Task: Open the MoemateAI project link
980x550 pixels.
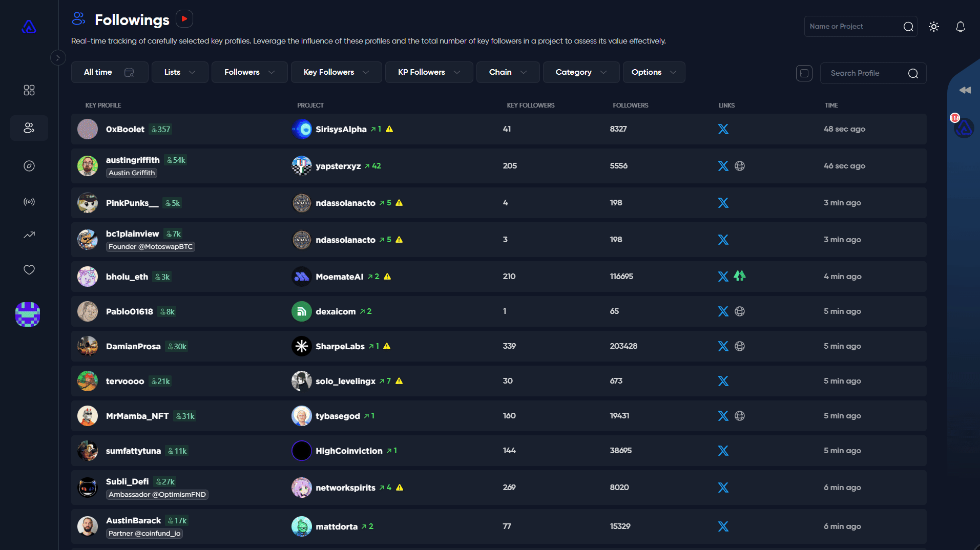Action: click(339, 277)
